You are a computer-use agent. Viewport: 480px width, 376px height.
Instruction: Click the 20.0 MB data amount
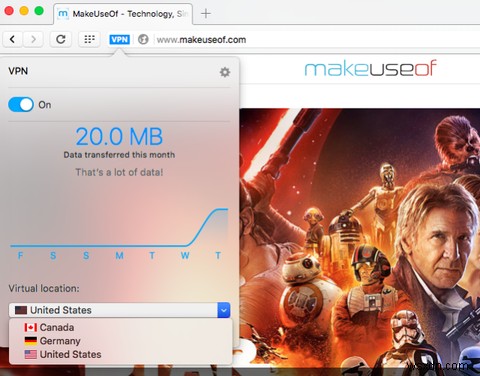(x=119, y=136)
